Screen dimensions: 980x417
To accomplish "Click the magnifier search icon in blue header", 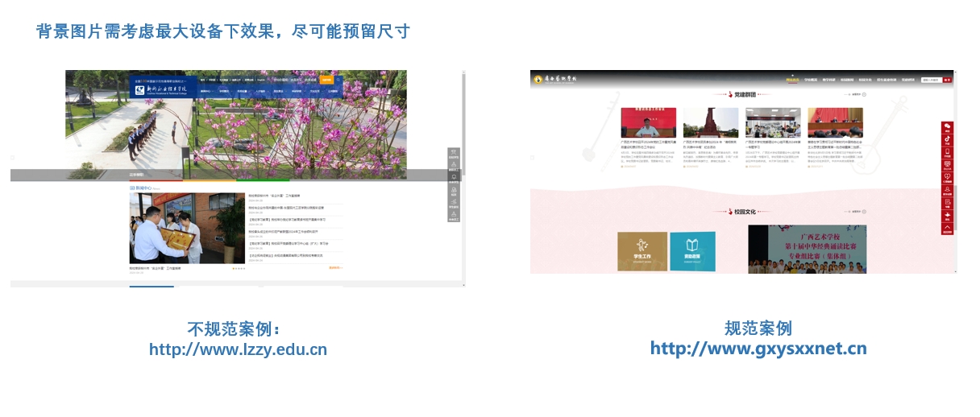I will pos(338,80).
